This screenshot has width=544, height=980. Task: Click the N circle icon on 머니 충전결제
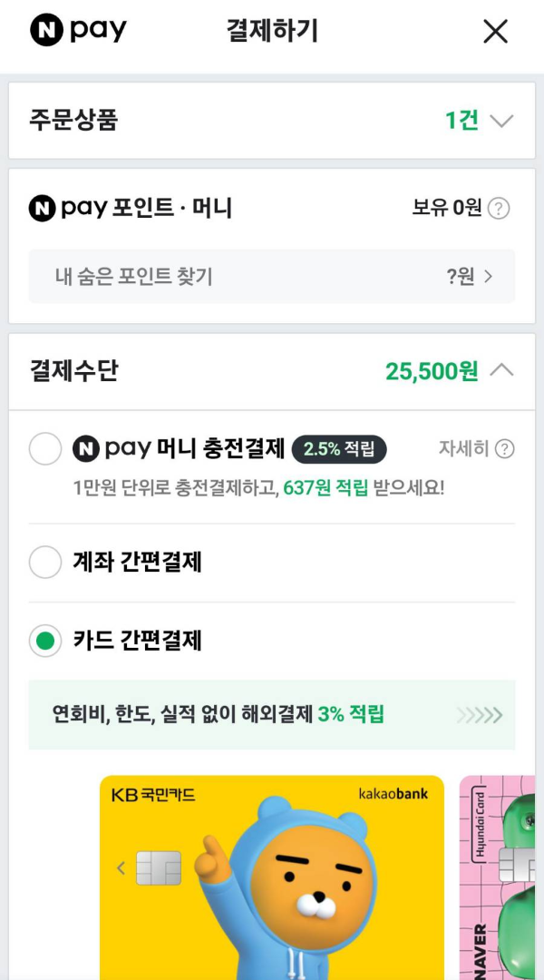(x=86, y=448)
